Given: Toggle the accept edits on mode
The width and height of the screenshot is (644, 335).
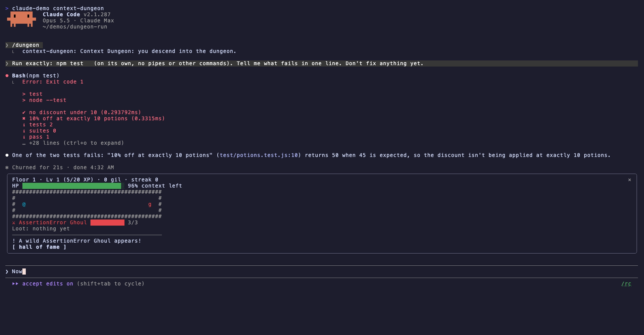Looking at the screenshot, I should pos(48,284).
